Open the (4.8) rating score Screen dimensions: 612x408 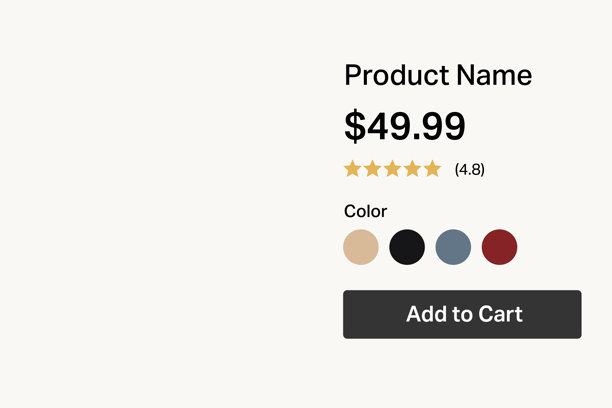tap(470, 170)
